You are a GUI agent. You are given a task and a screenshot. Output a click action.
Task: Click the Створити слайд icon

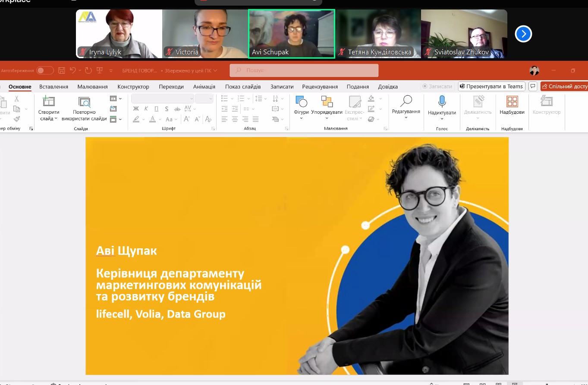[x=49, y=102]
